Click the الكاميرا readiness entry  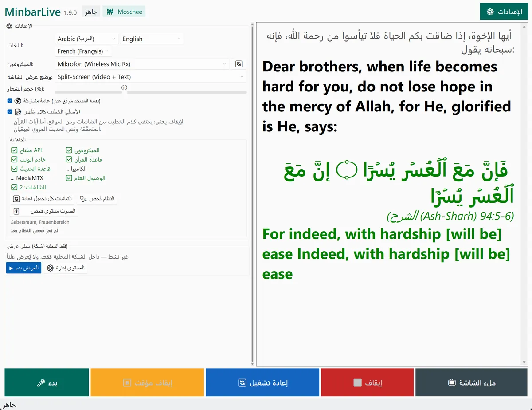(x=76, y=169)
